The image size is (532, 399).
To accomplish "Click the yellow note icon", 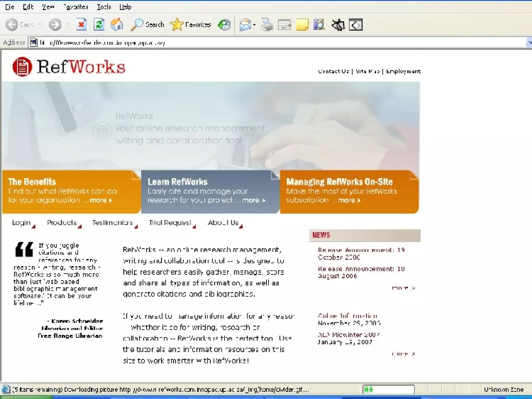I will click(x=302, y=25).
